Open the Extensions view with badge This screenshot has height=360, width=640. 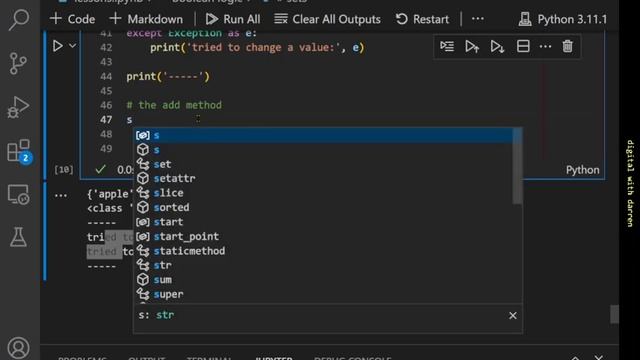pyautogui.click(x=19, y=151)
